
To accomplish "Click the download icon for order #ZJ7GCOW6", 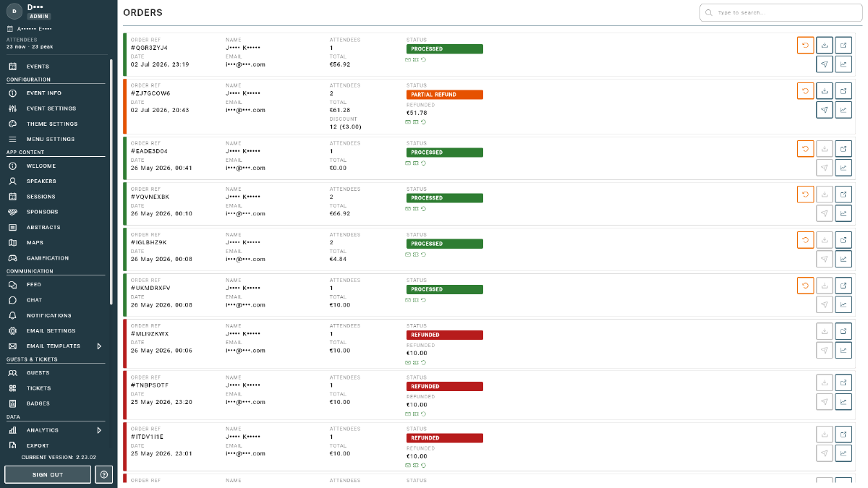I will tap(825, 91).
